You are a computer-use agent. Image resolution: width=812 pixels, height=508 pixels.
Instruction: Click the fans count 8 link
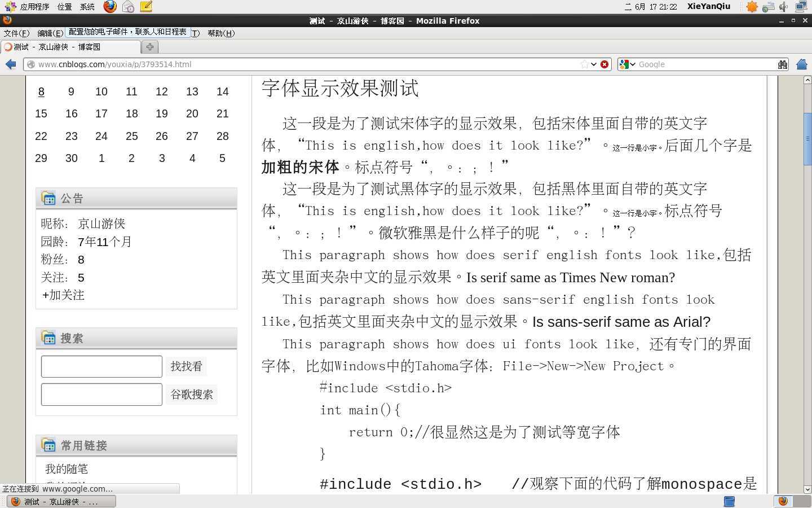(x=81, y=260)
